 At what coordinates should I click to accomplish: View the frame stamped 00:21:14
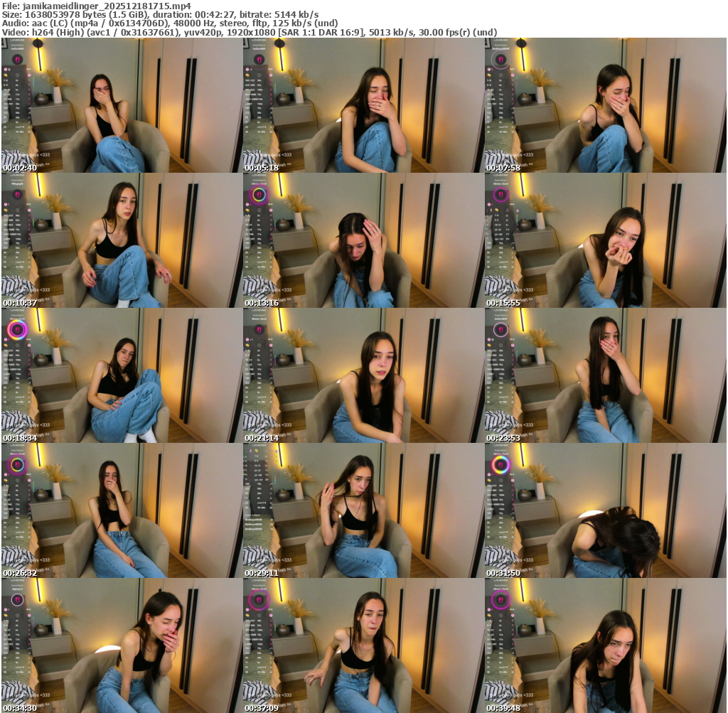coord(363,375)
